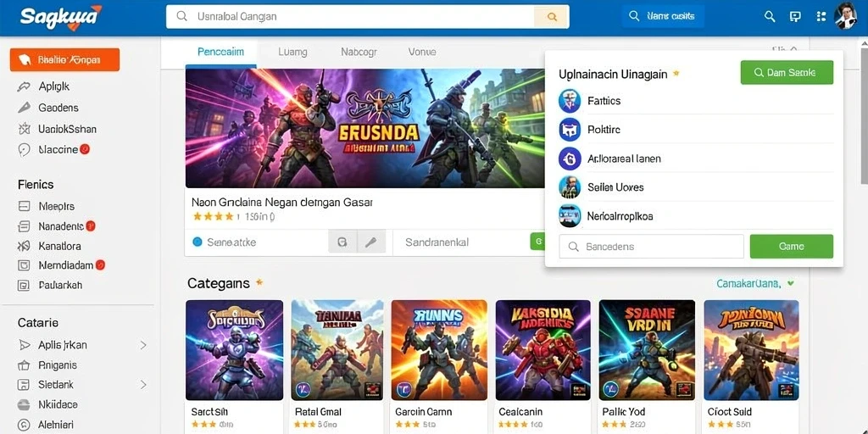The image size is (868, 434).
Task: Click the UaniokSshan sidebar icon
Action: pos(24,129)
